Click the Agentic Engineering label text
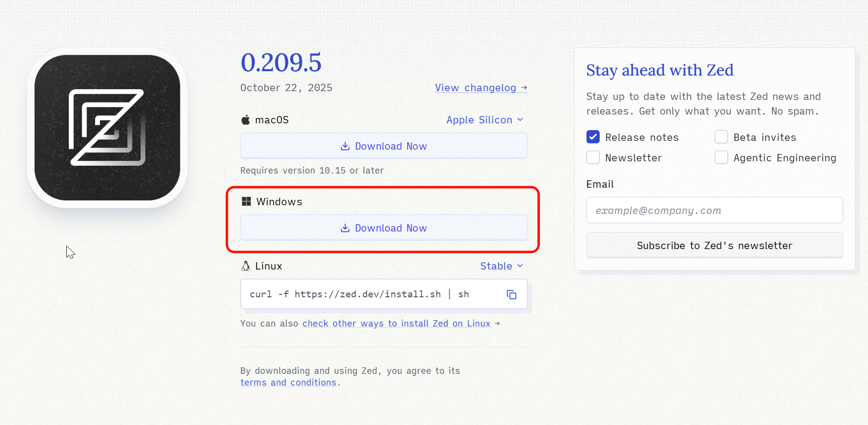 (x=785, y=158)
